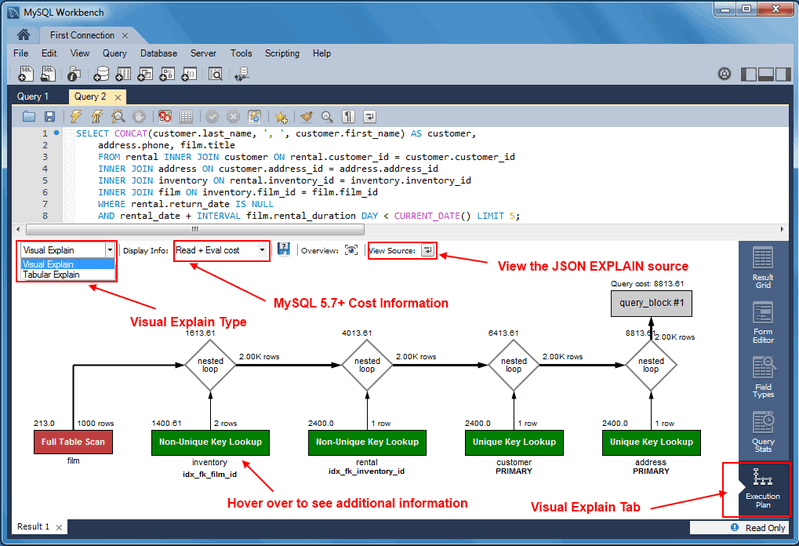799x546 pixels.
Task: Stop the executing query
Action: (139, 117)
